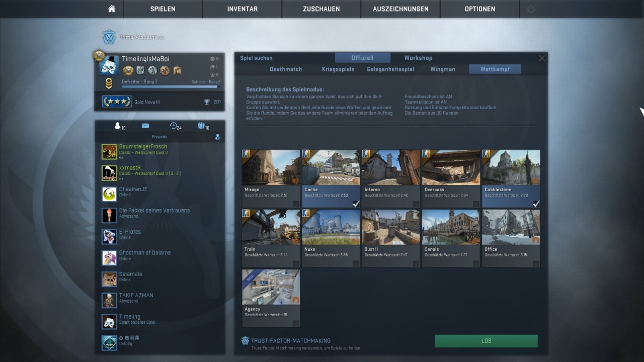This screenshot has width=644, height=362.
Task: Select the Wingman game mode tab
Action: (443, 69)
